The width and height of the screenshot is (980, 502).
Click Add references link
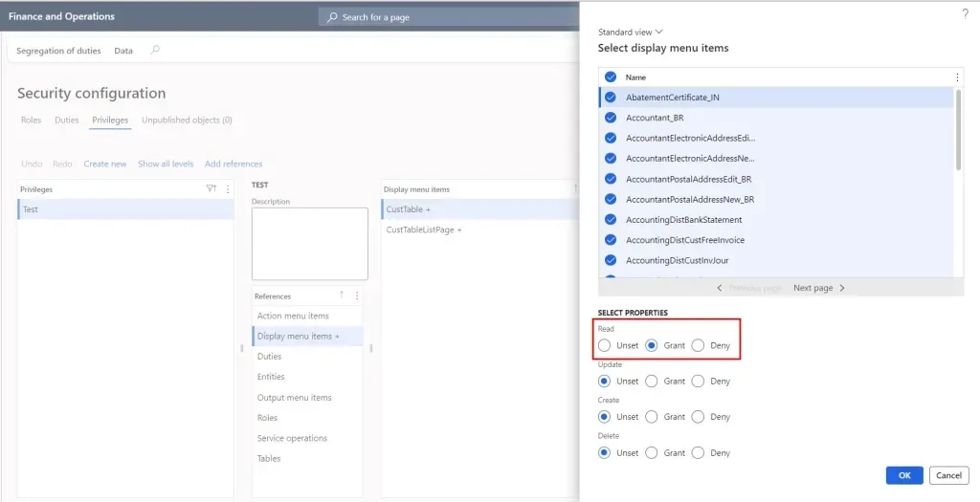coord(234,164)
